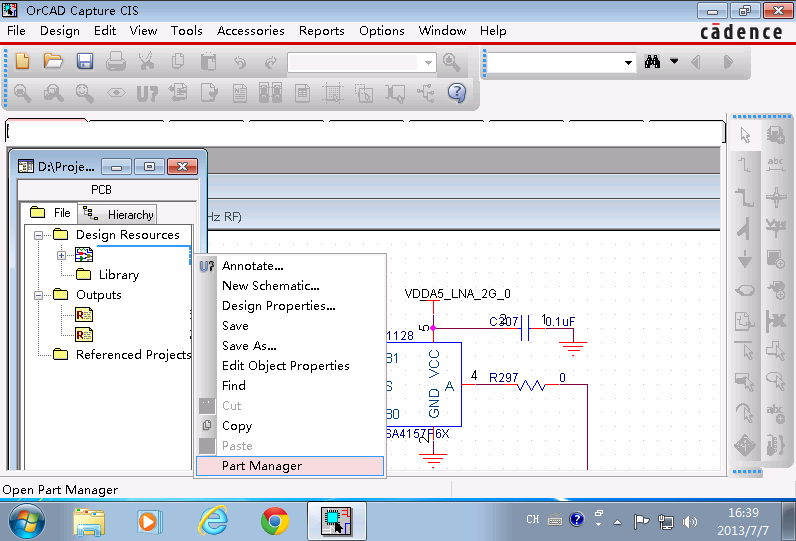Print with the printer toolbar icon
Screen dimensions: 796x541
116,61
